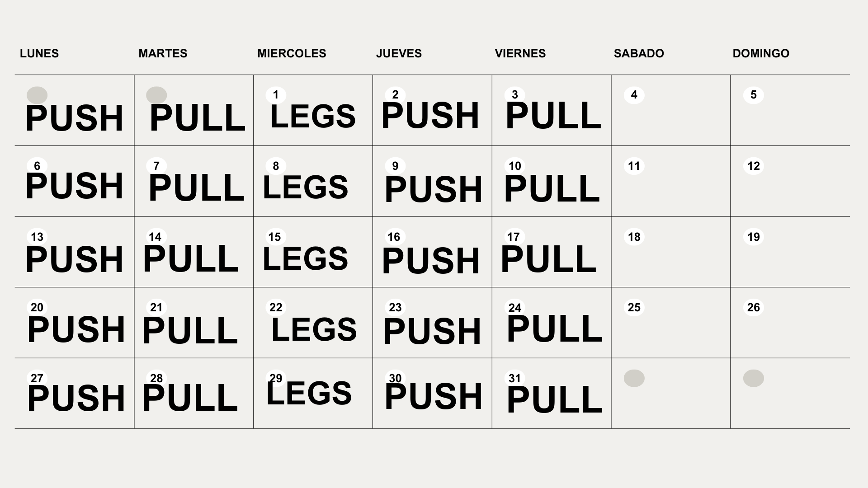Click the blank gray circle in the last Sunday cell

click(x=754, y=378)
